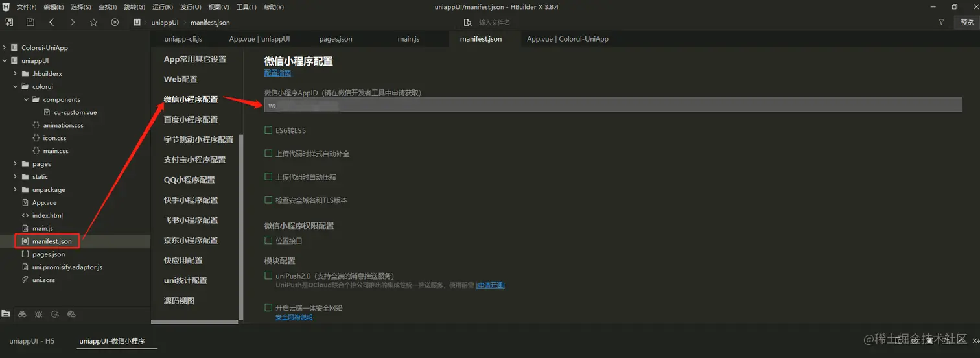Click the save file toolbar icon
This screenshot has height=358, width=980.
coord(30,22)
